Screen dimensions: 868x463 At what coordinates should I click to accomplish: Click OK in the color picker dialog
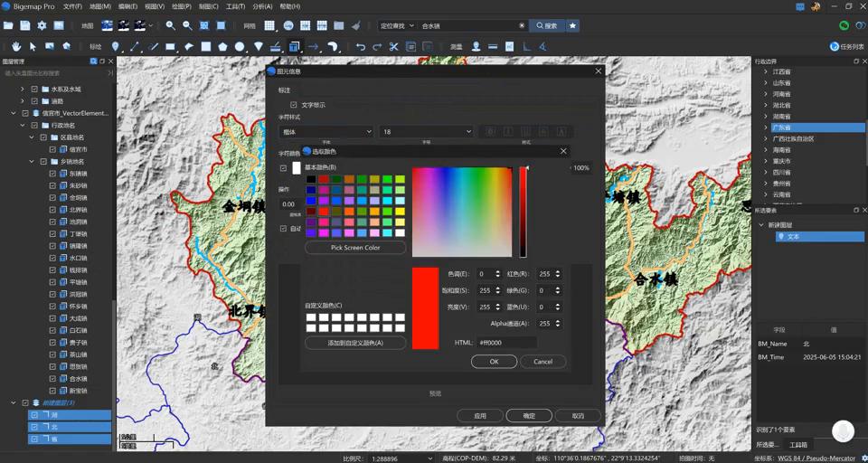[494, 361]
